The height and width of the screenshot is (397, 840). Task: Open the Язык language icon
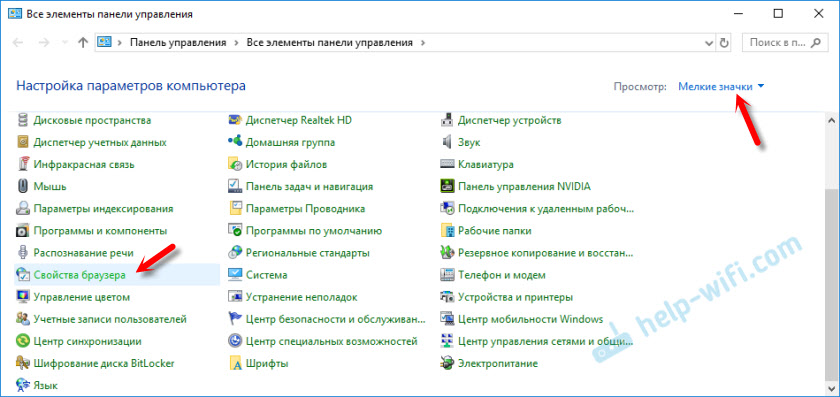coord(22,385)
